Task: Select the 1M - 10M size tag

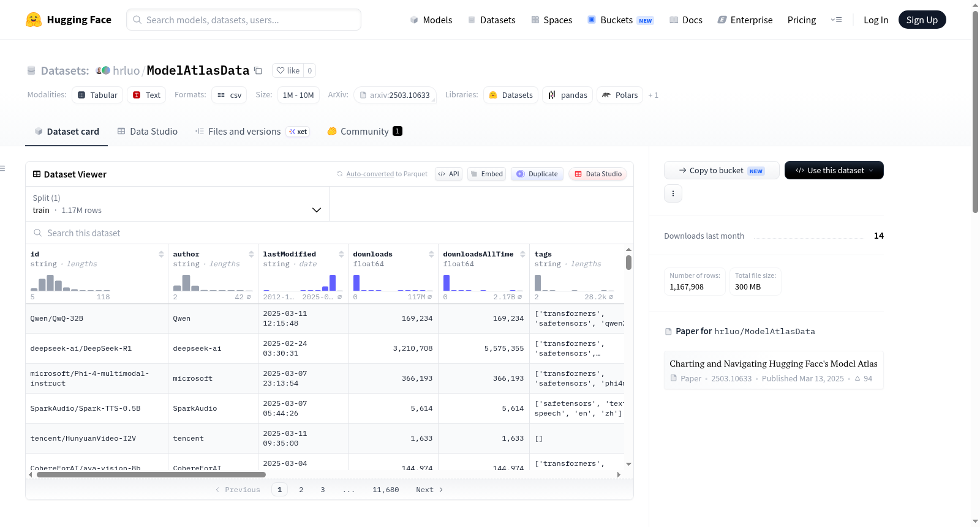Action: pyautogui.click(x=298, y=95)
